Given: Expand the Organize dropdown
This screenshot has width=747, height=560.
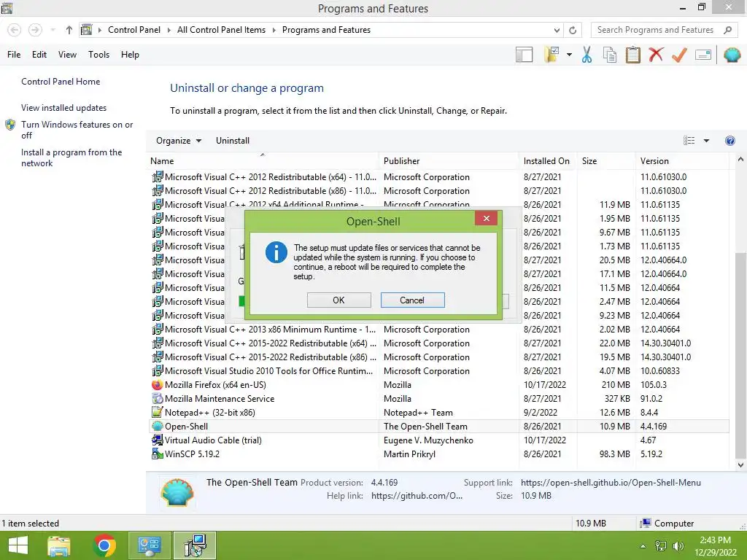Looking at the screenshot, I should (179, 141).
